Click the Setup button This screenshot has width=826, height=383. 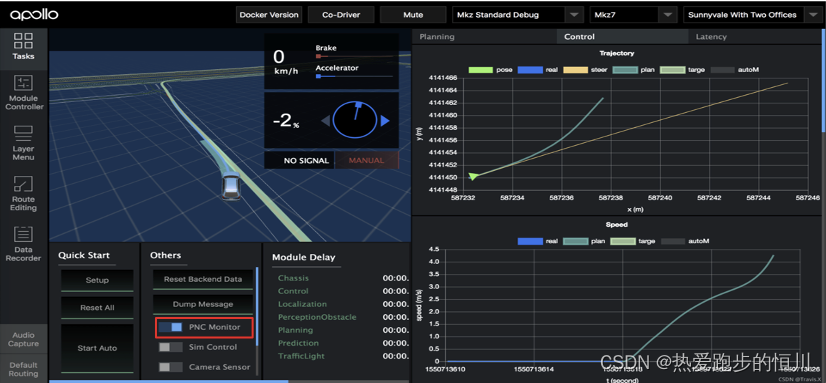(97, 280)
